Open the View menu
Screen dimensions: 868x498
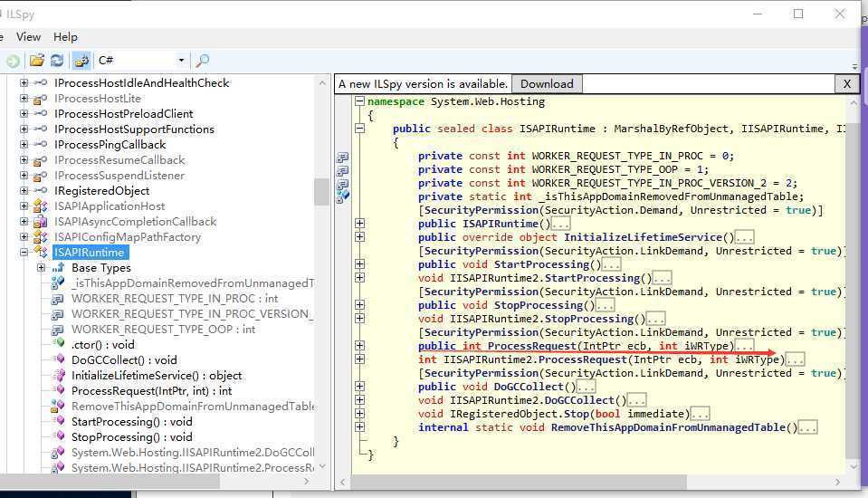pyautogui.click(x=28, y=37)
